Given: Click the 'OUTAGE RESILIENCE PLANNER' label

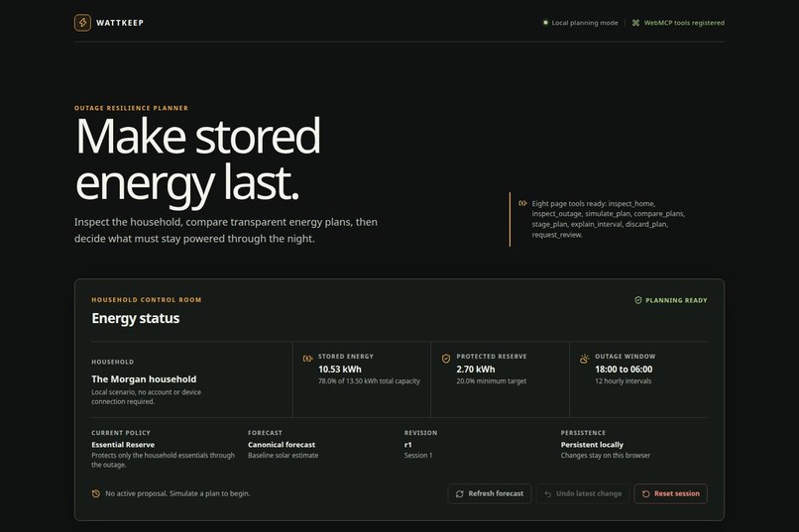Looking at the screenshot, I should pyautogui.click(x=131, y=108).
